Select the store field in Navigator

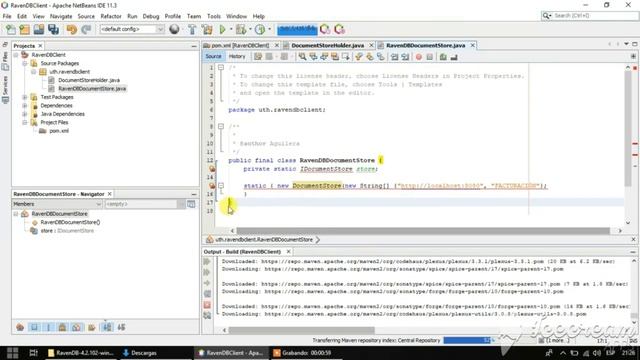pyautogui.click(x=67, y=231)
